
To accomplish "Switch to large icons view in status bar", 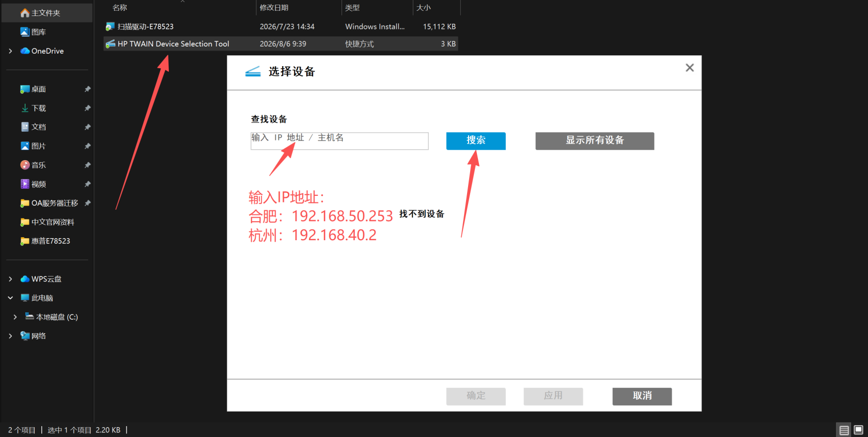I will coord(859,430).
